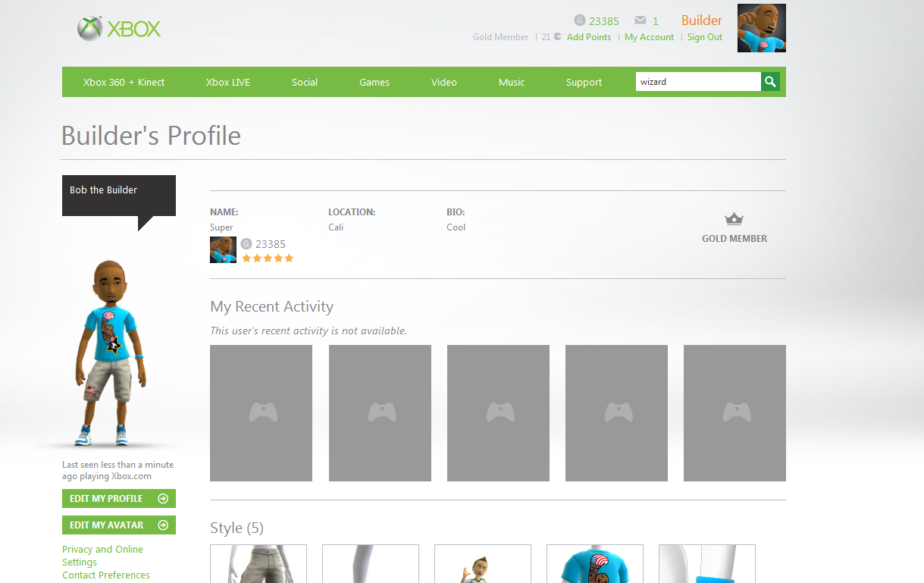Click the search field containing wizard
The height and width of the screenshot is (583, 924).
(x=698, y=82)
